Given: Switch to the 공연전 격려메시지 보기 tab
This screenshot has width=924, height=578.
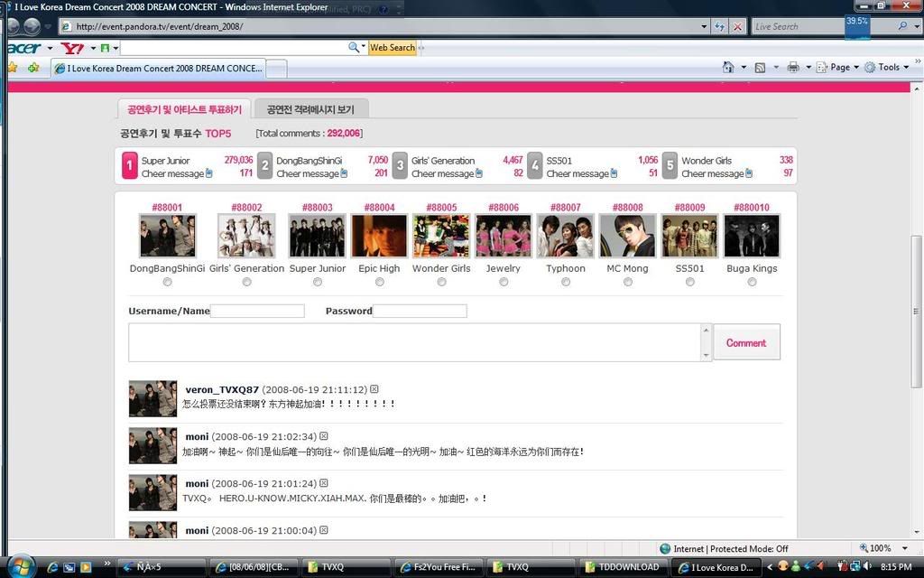Looking at the screenshot, I should [310, 109].
